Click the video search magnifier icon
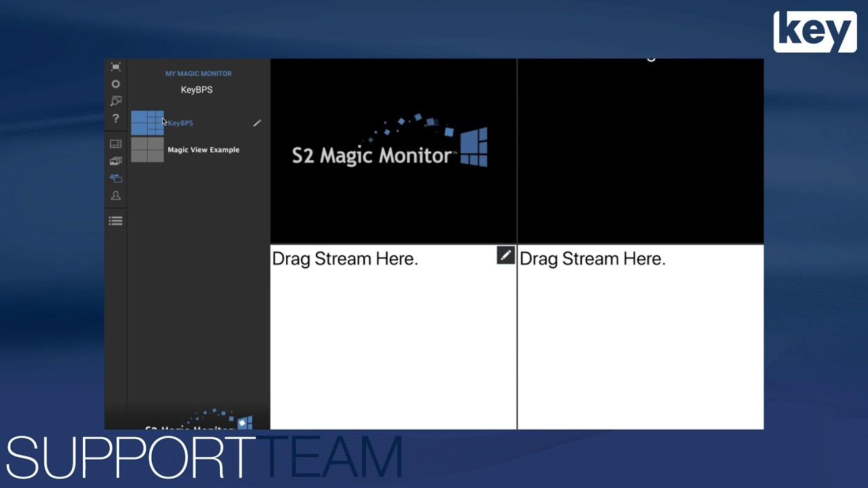 tap(116, 101)
